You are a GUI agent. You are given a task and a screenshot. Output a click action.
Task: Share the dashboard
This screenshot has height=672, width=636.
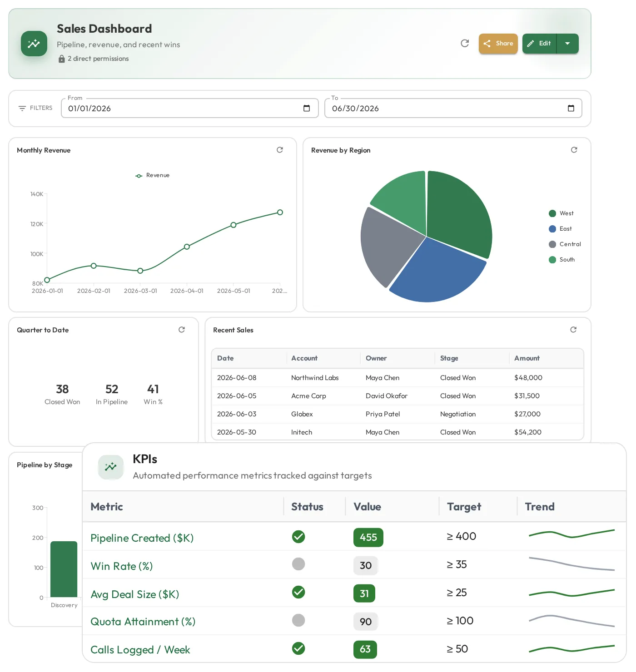[498, 44]
